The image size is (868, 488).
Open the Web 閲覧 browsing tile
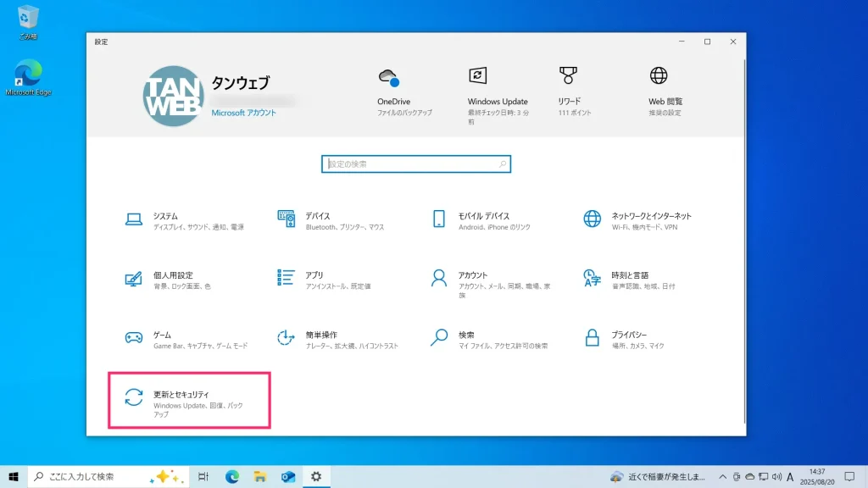[x=665, y=91]
